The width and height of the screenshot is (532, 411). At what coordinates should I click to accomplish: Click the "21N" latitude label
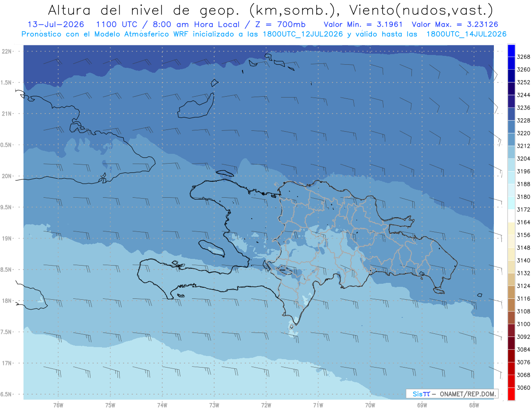click(7, 114)
